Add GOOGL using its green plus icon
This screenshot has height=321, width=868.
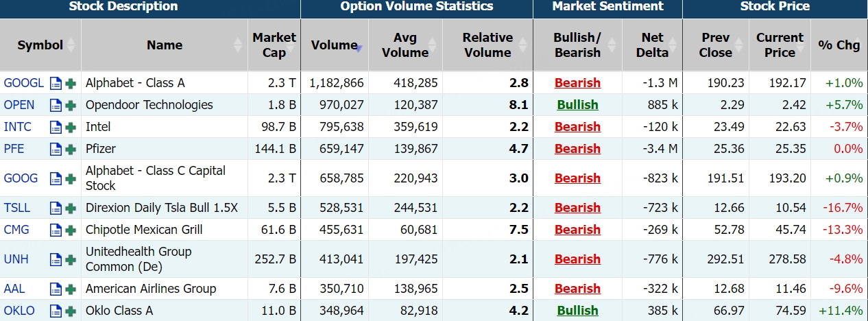71,84
